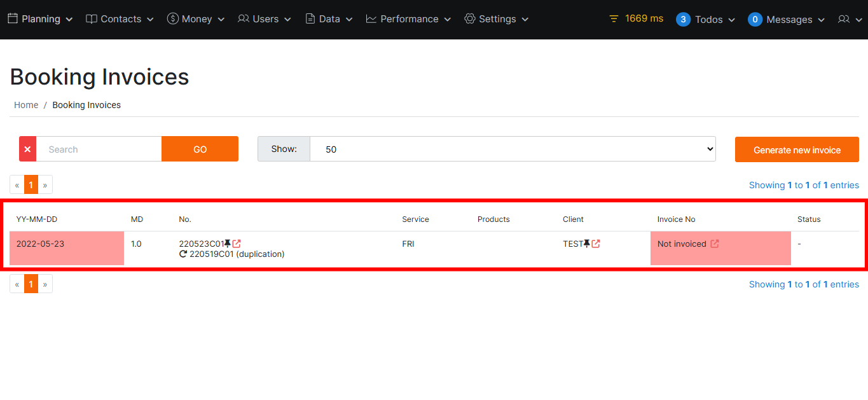Click the duplication refresh icon for 220519C01

tap(183, 254)
